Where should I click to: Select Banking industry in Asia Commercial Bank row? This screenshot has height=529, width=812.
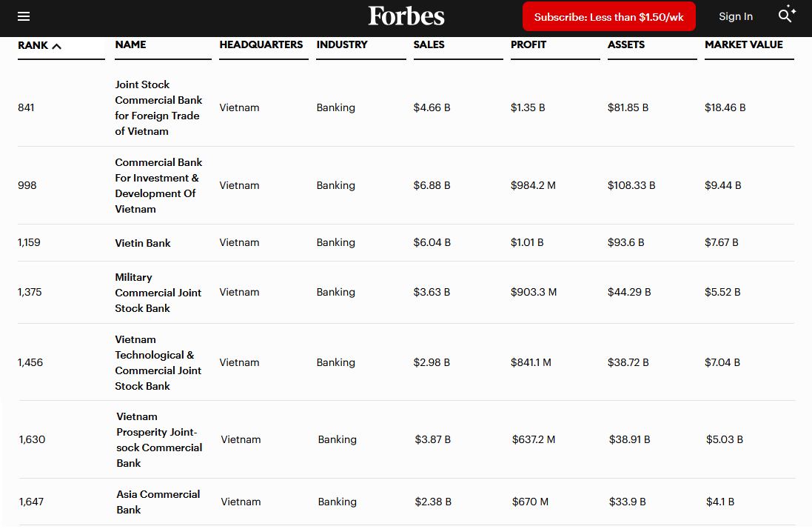coord(337,502)
